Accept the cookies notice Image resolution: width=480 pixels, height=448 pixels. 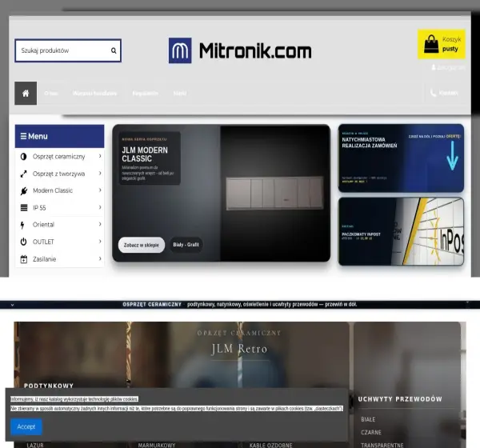(x=26, y=426)
